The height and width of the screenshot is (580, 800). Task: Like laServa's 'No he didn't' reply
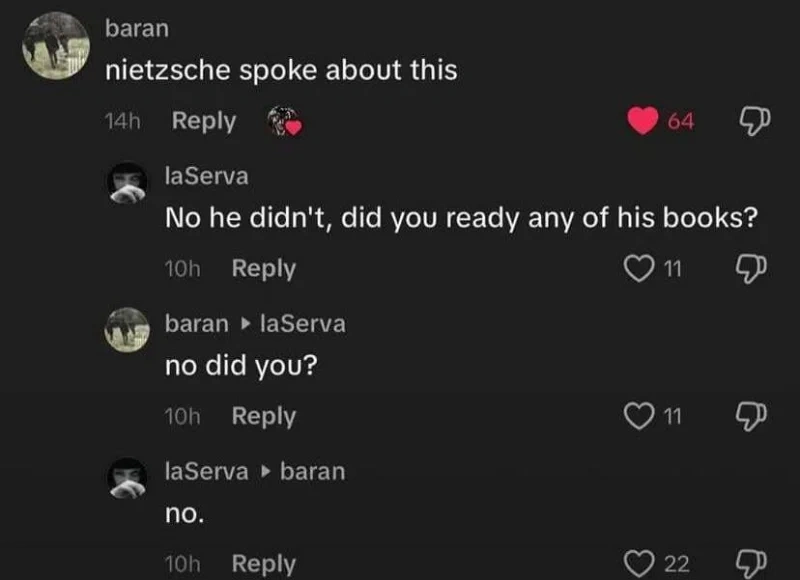coord(637,269)
